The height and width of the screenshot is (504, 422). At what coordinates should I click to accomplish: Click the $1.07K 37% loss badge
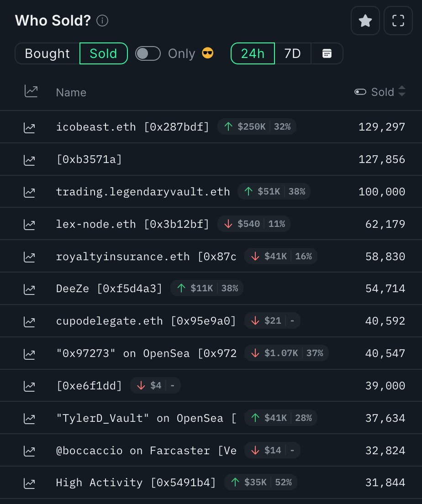click(x=286, y=353)
